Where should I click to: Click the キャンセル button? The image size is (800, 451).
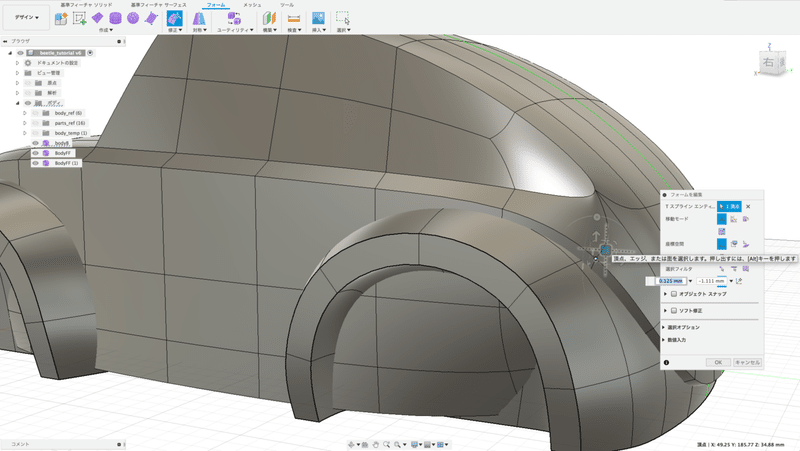(x=748, y=362)
